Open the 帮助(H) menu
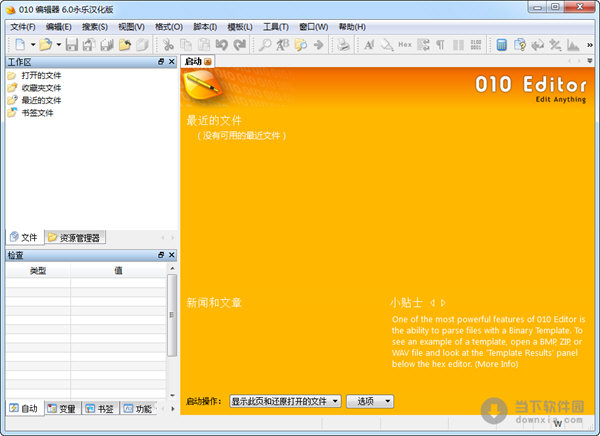This screenshot has height=436, width=600. coord(352,27)
